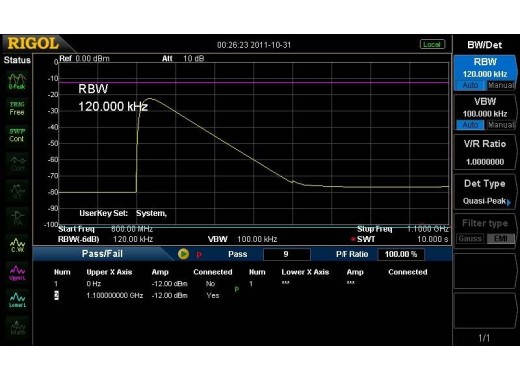The image size is (520, 380).
Task: Click the Local indicator button
Action: [432, 44]
